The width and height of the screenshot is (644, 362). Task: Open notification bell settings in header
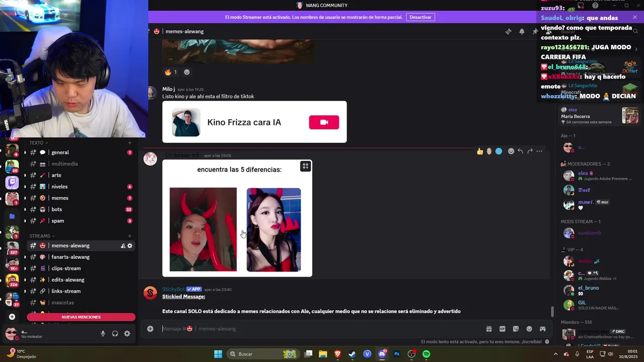click(x=522, y=31)
